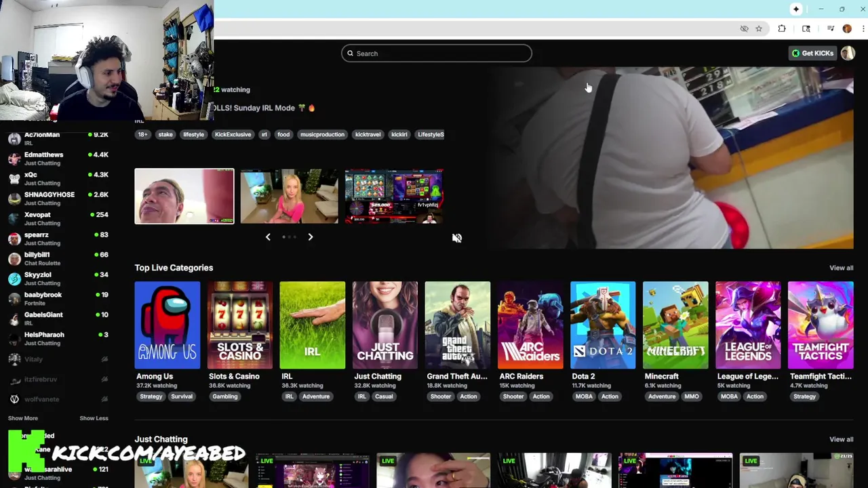Click the Gambling tag under Slots & Casino
Image resolution: width=868 pixels, height=488 pixels.
(225, 396)
